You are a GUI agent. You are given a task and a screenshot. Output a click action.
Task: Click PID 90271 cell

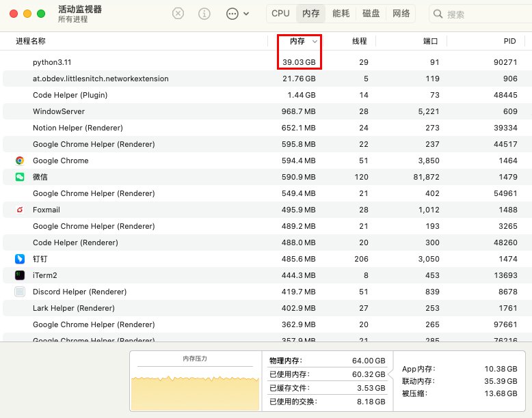coord(505,62)
